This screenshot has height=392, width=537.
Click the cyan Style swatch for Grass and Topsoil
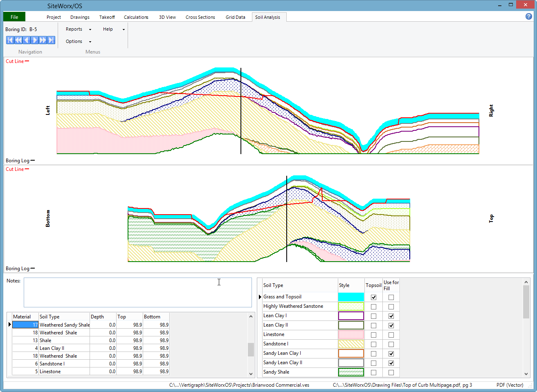(x=350, y=297)
